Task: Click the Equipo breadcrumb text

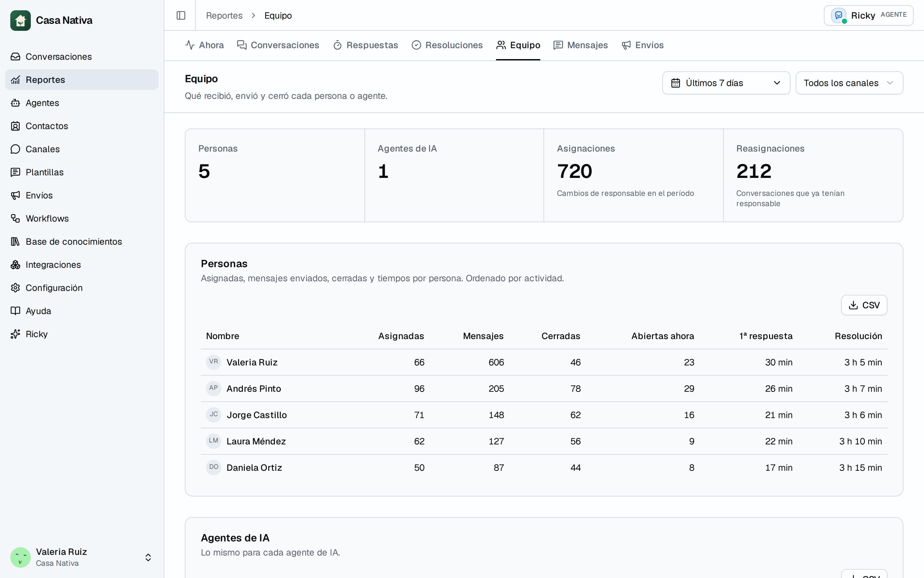Action: click(x=278, y=15)
